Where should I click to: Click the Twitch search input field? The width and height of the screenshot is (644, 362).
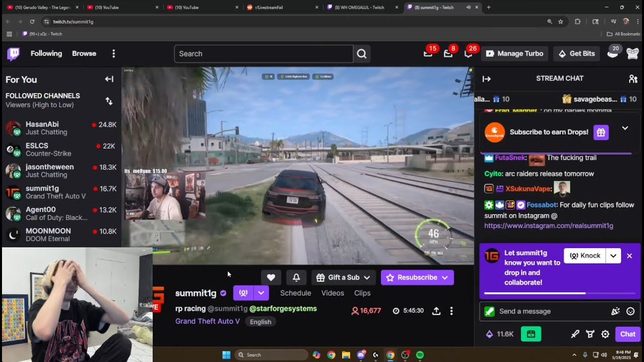coord(264,54)
